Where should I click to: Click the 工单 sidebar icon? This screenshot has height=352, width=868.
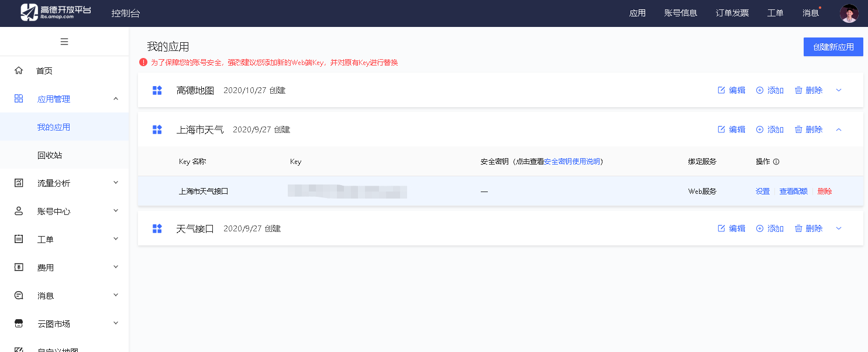click(x=19, y=240)
